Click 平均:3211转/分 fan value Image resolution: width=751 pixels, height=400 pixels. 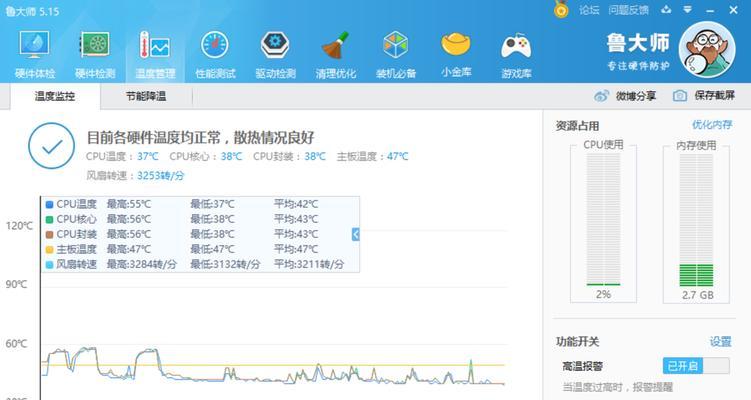click(309, 264)
